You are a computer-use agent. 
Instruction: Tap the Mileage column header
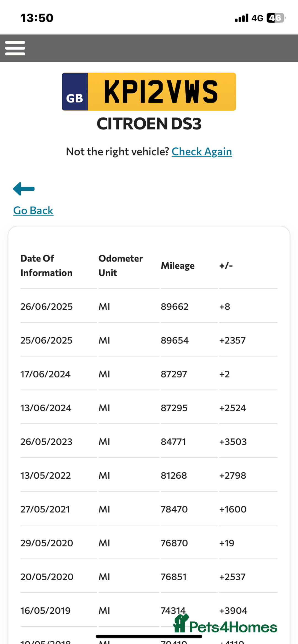coord(178,266)
